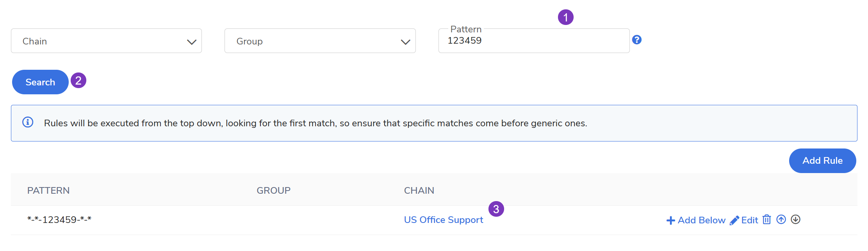Image resolution: width=868 pixels, height=251 pixels.
Task: Click the purple step 3 marker
Action: [x=496, y=209]
